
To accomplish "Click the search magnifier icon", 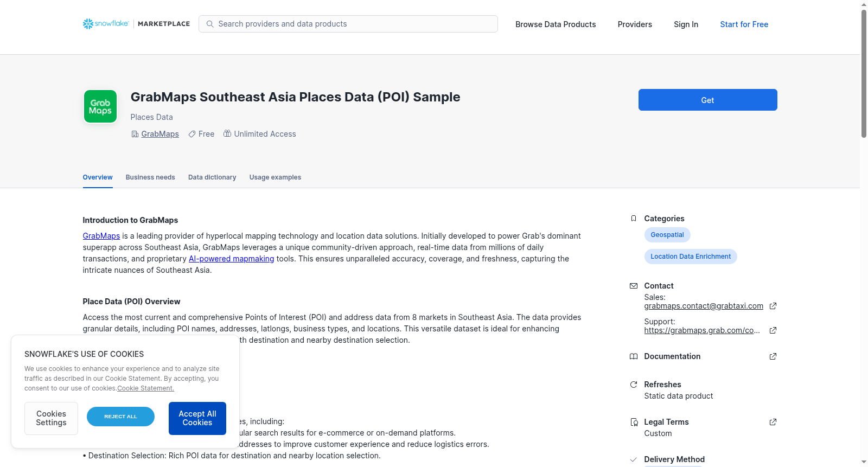I will tap(210, 24).
